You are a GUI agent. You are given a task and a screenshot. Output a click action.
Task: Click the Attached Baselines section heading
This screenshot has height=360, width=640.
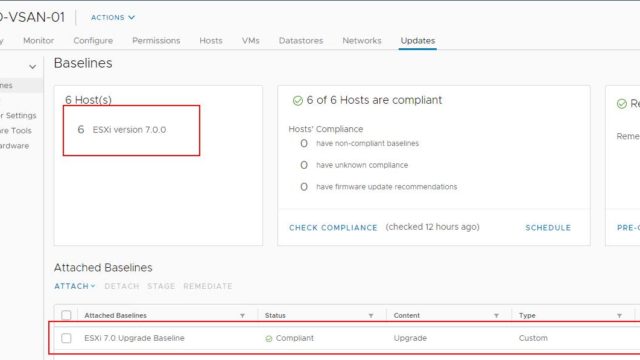point(103,267)
